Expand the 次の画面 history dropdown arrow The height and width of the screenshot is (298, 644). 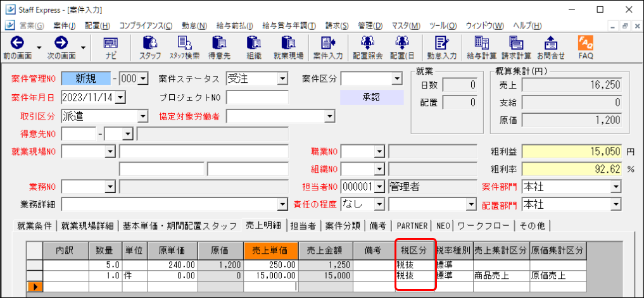click(84, 47)
